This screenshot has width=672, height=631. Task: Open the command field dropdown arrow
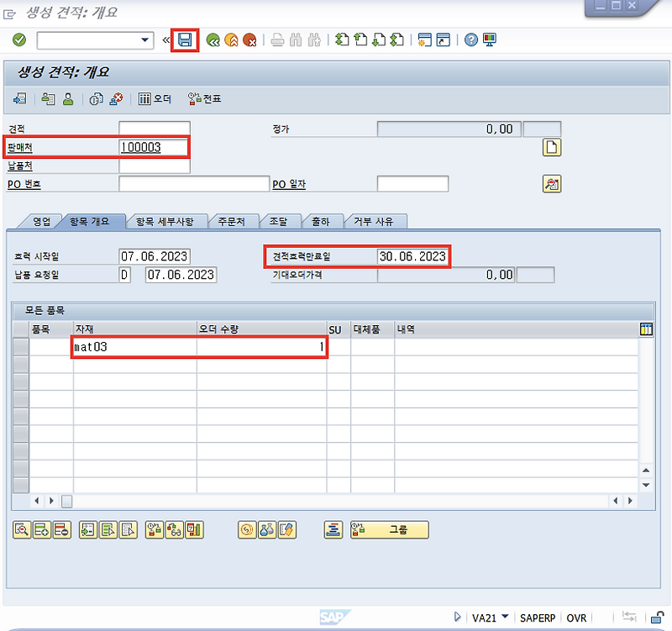(144, 39)
